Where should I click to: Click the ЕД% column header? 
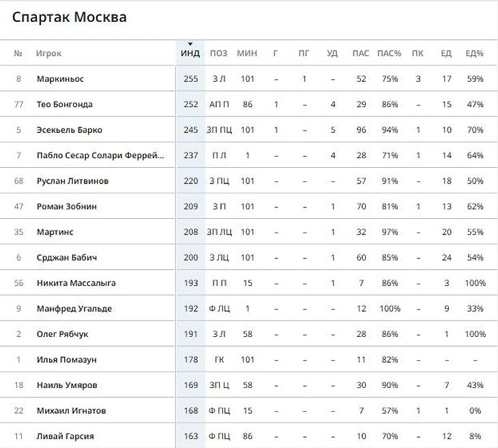click(x=475, y=53)
